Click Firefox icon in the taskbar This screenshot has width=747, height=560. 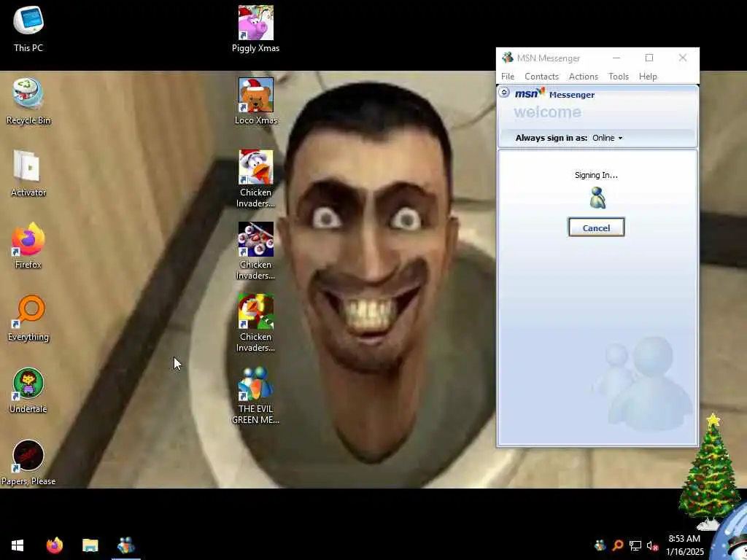(x=54, y=545)
